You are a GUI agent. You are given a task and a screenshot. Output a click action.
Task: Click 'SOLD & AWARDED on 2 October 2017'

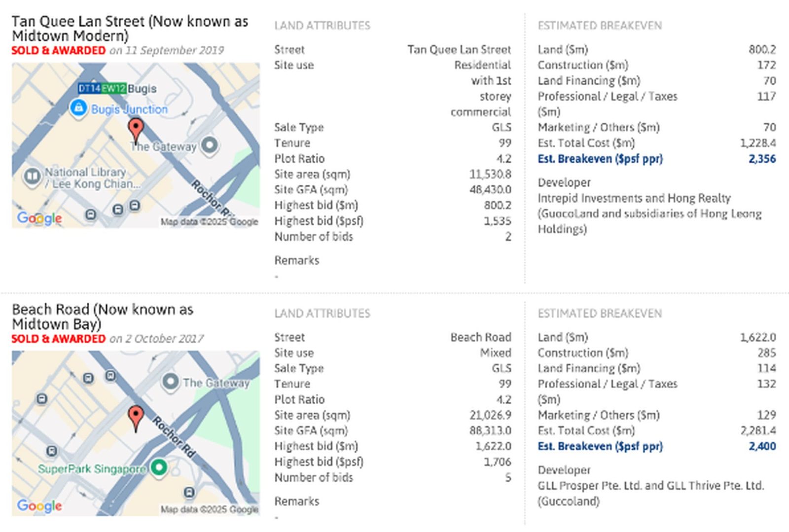pos(108,339)
